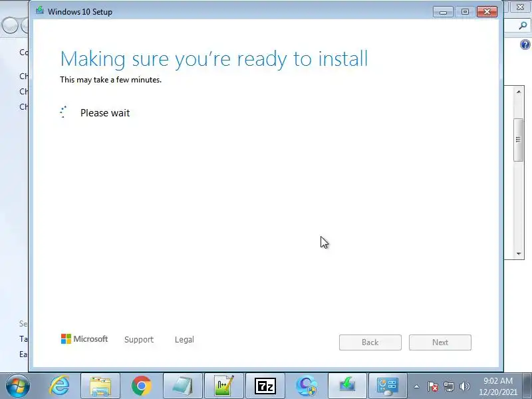Open Windows Explorer folder taskbar icon
Screen dimensions: 532x399
click(100, 386)
